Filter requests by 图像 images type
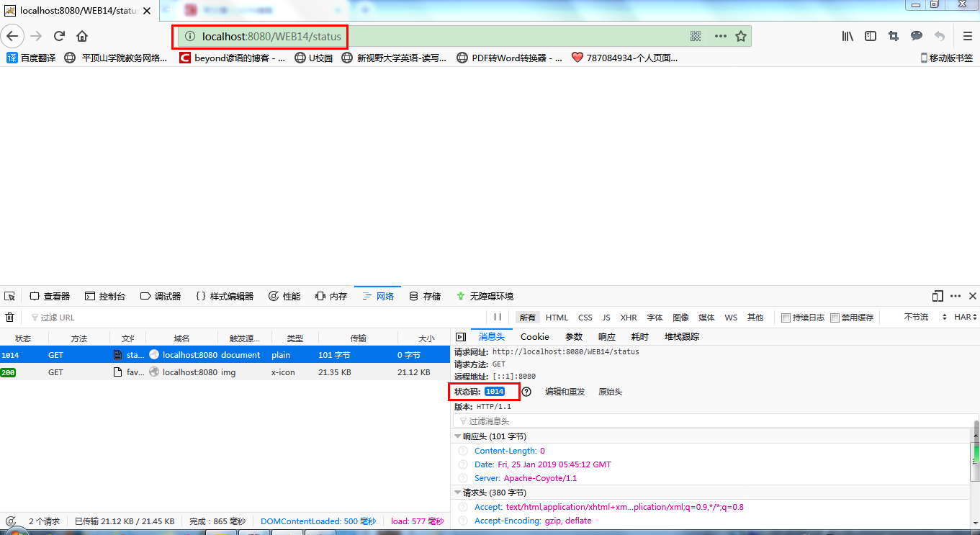Image resolution: width=980 pixels, height=535 pixels. [680, 318]
